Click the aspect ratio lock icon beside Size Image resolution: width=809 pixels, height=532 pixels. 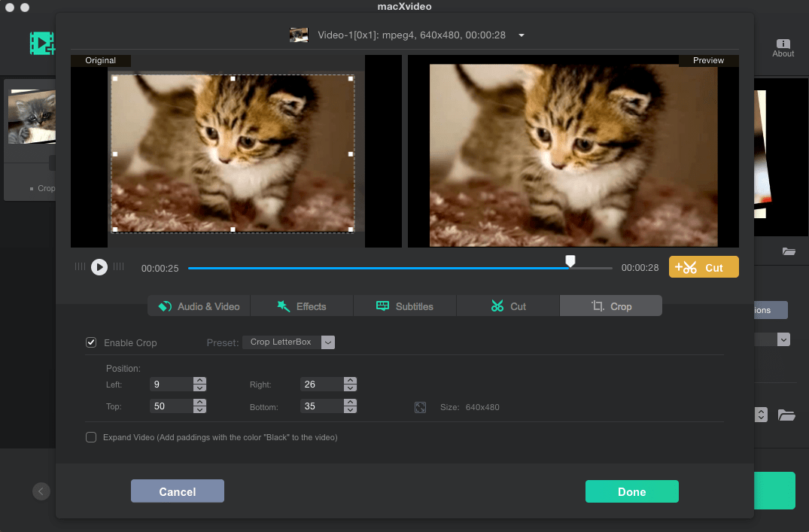coord(421,407)
